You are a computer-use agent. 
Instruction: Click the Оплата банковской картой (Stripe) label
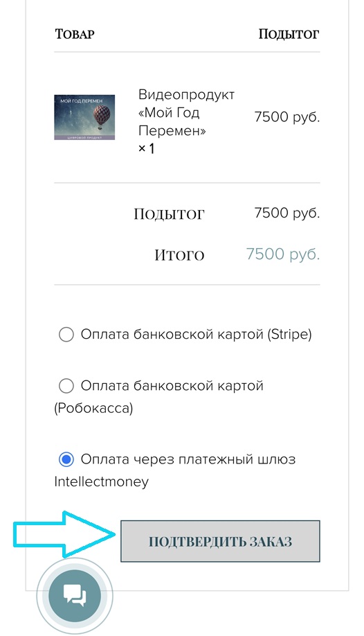pos(197,335)
